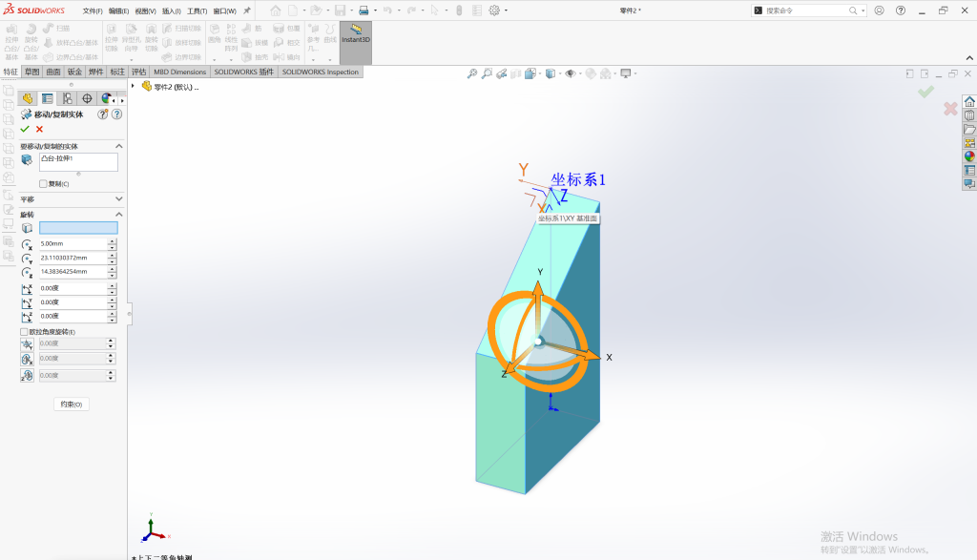Accept the operation via the viewport corner green checkmark
The width and height of the screenshot is (977, 560).
[x=925, y=93]
